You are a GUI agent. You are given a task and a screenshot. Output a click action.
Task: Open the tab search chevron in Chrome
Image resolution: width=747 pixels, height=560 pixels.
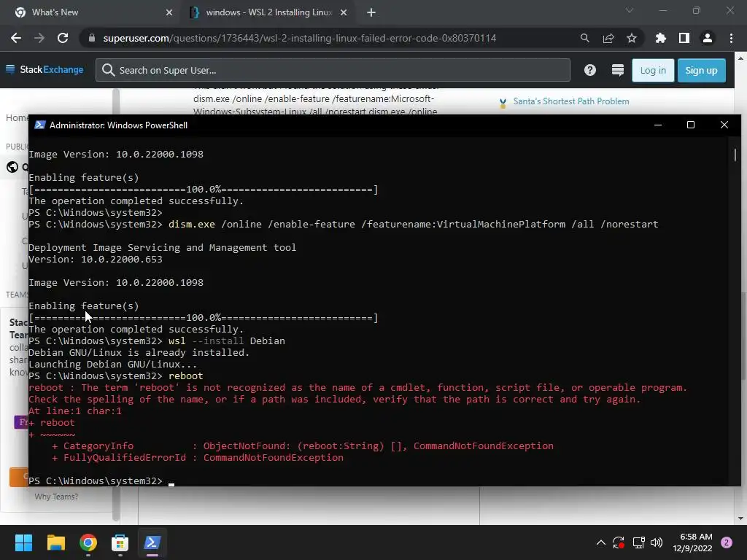tap(630, 10)
